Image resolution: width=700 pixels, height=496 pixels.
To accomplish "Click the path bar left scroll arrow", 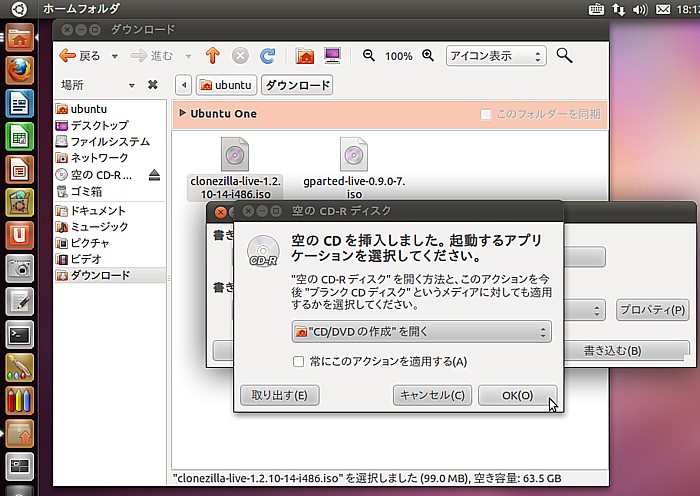I will tap(183, 85).
